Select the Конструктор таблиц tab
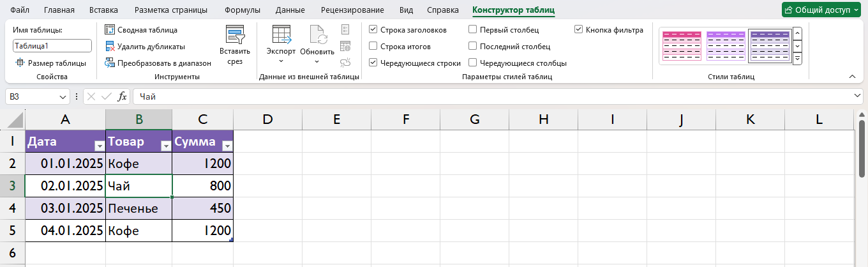 pos(514,10)
